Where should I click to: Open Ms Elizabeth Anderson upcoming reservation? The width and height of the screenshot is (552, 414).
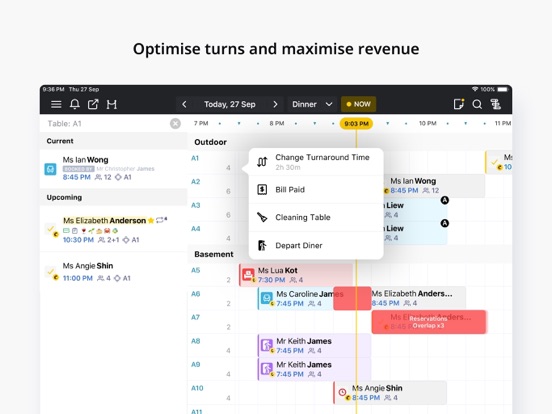[x=113, y=230]
